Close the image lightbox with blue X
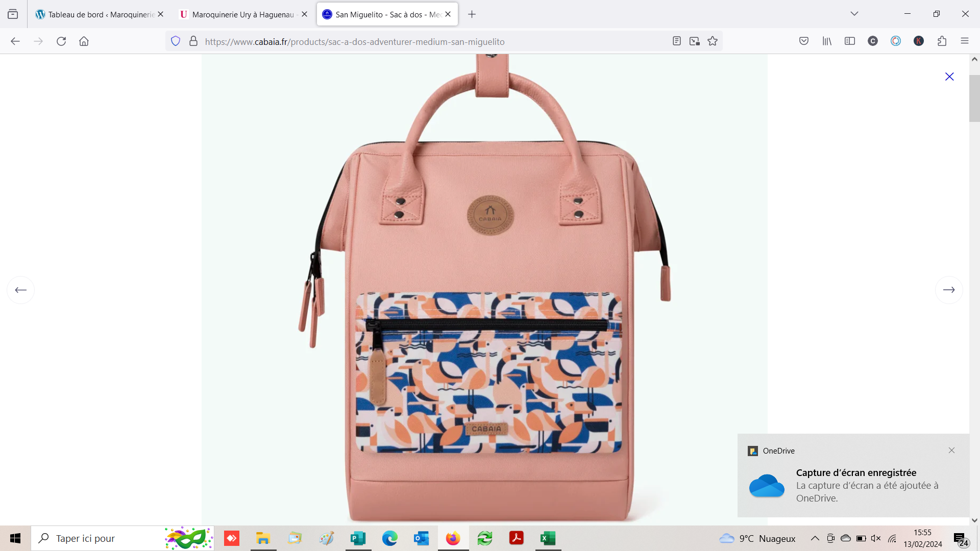Screen dimensions: 980x551 click(949, 77)
